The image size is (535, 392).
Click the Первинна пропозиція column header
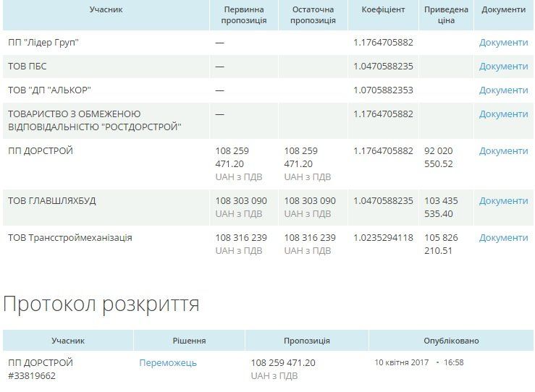pos(244,15)
